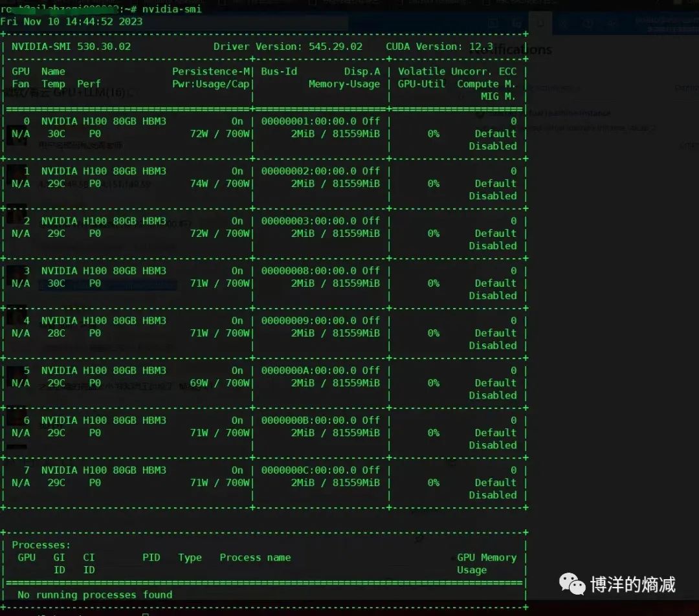699x616 pixels.
Task: Click the 'Disp.A' column header
Action: (x=362, y=71)
